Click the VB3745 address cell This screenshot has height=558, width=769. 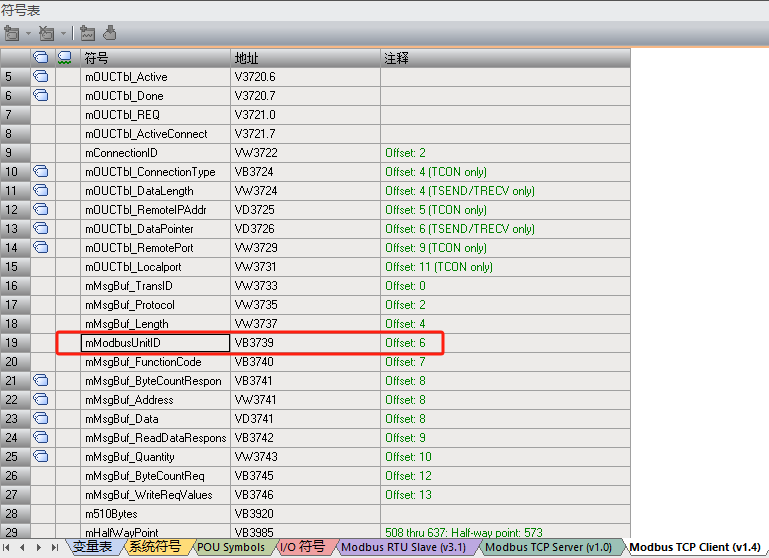pyautogui.click(x=306, y=476)
